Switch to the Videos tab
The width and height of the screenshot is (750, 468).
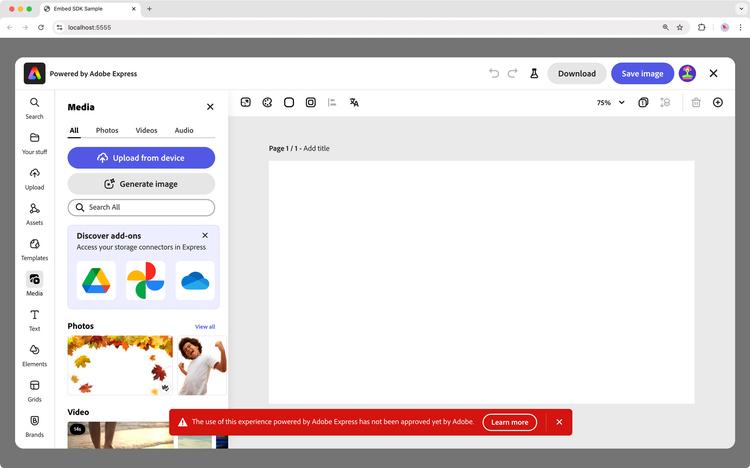146,130
